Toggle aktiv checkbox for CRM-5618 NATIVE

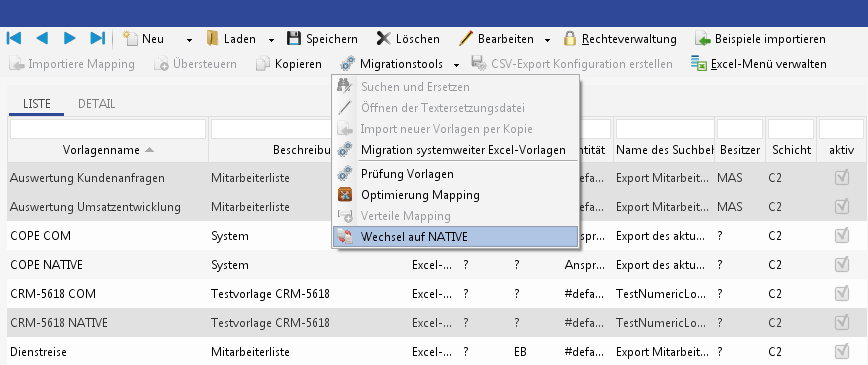click(842, 322)
